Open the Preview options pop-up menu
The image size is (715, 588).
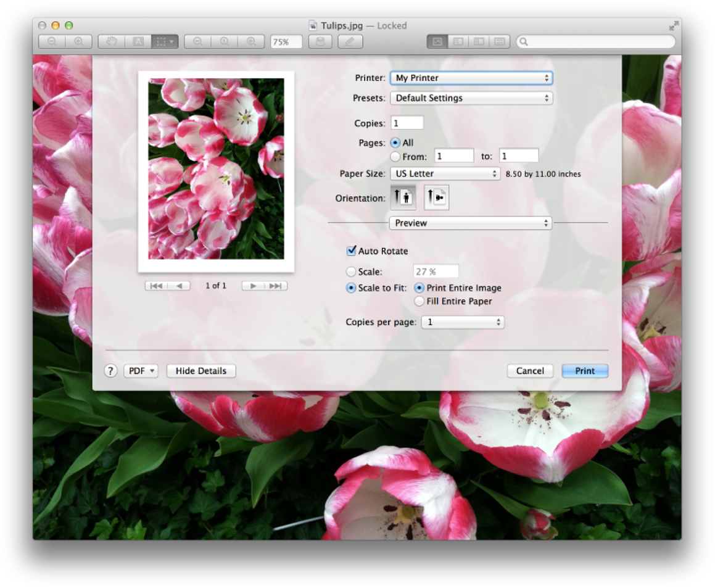pos(470,223)
